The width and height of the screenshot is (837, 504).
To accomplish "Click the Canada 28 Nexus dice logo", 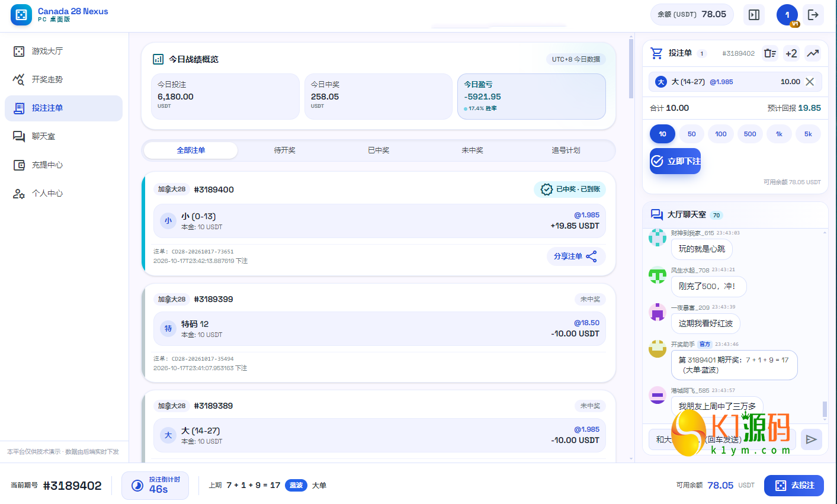I will click(x=21, y=15).
